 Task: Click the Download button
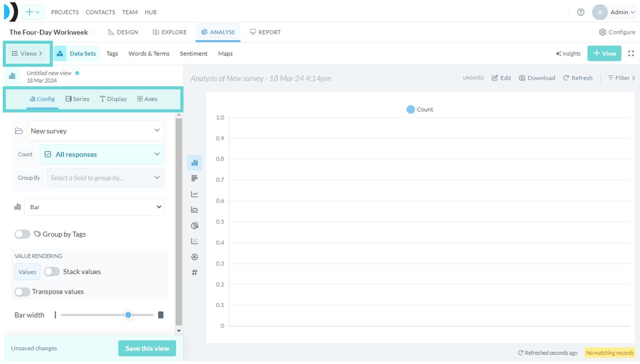[537, 78]
